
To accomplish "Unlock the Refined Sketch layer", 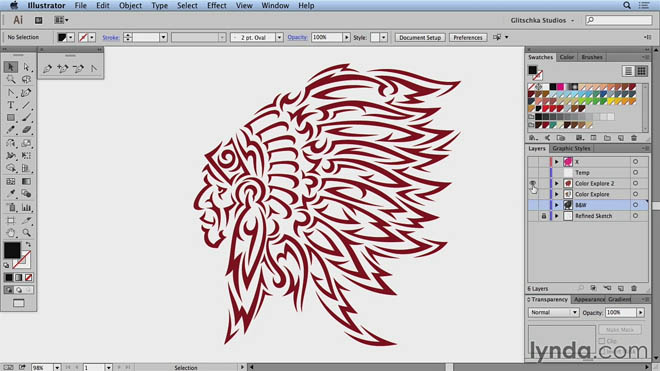I will (x=544, y=216).
